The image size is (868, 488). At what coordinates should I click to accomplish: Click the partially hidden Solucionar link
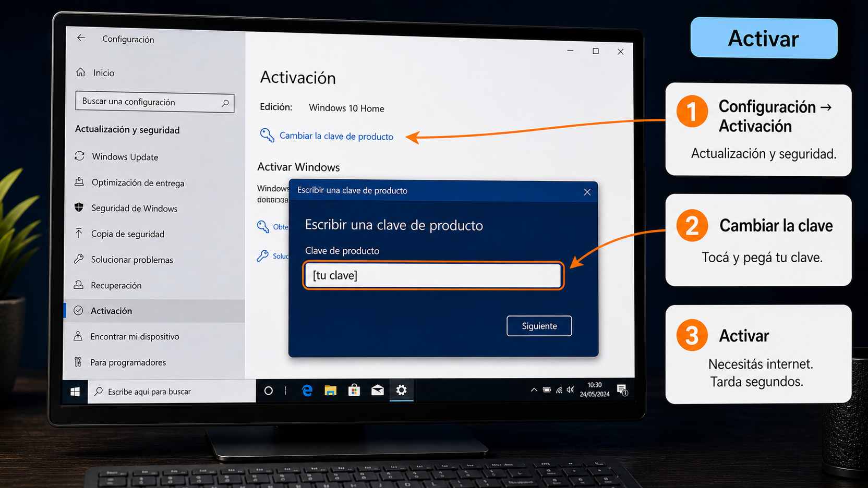coord(280,256)
